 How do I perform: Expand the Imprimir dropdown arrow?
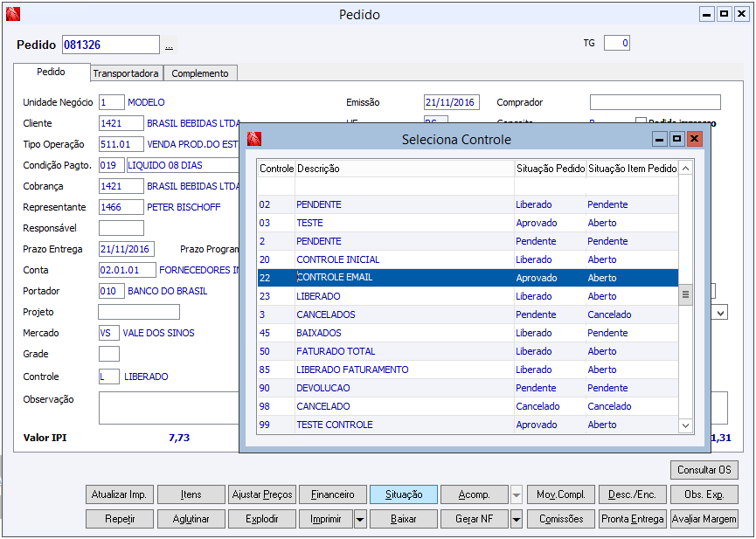[360, 519]
